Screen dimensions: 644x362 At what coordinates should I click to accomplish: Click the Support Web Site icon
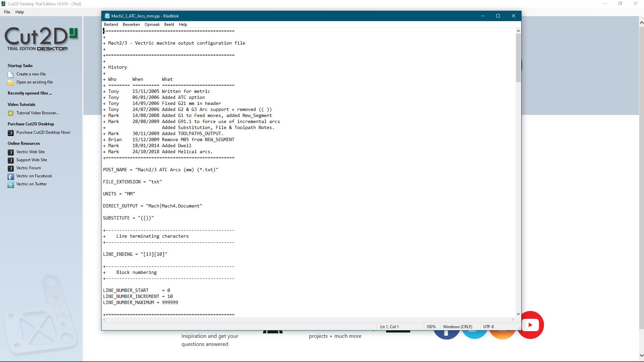(x=11, y=160)
